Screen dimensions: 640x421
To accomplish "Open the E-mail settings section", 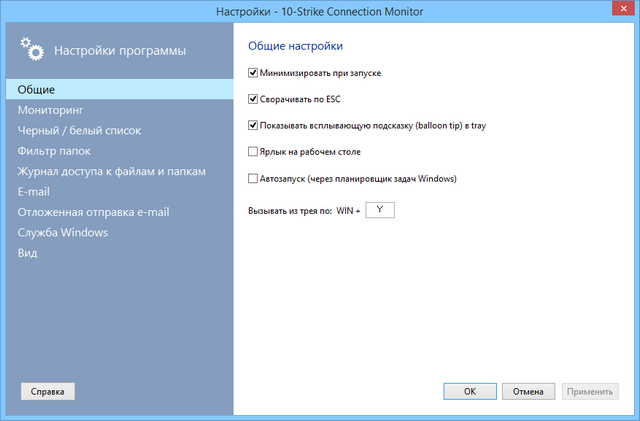I will (x=34, y=192).
